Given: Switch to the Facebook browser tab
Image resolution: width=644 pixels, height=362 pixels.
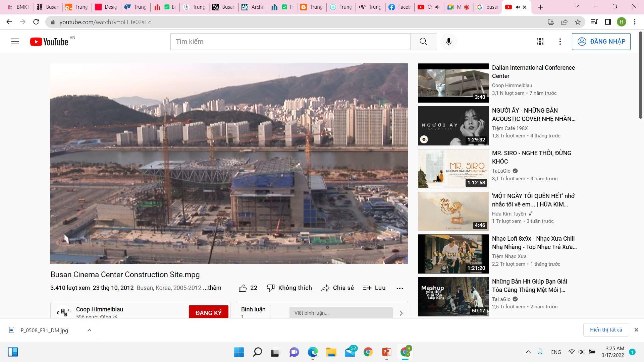Looking at the screenshot, I should pyautogui.click(x=399, y=7).
